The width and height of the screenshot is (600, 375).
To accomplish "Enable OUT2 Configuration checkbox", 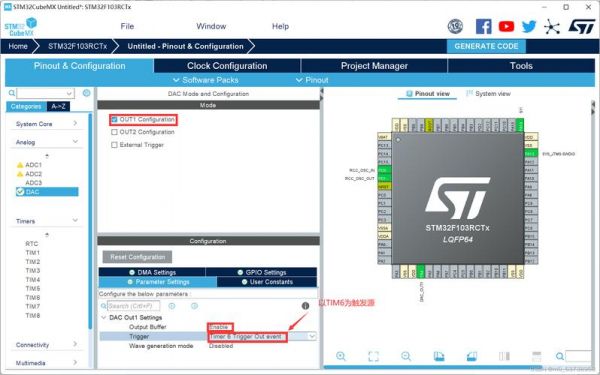I will (114, 132).
